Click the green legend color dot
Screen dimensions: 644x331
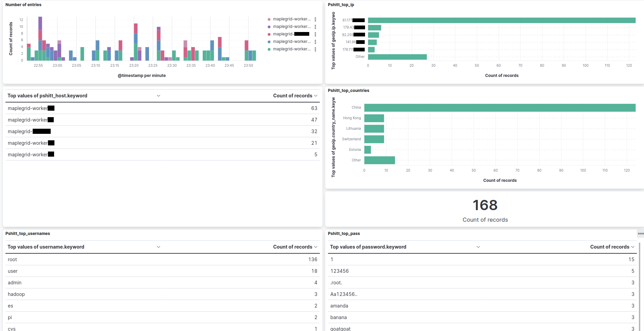click(x=269, y=49)
